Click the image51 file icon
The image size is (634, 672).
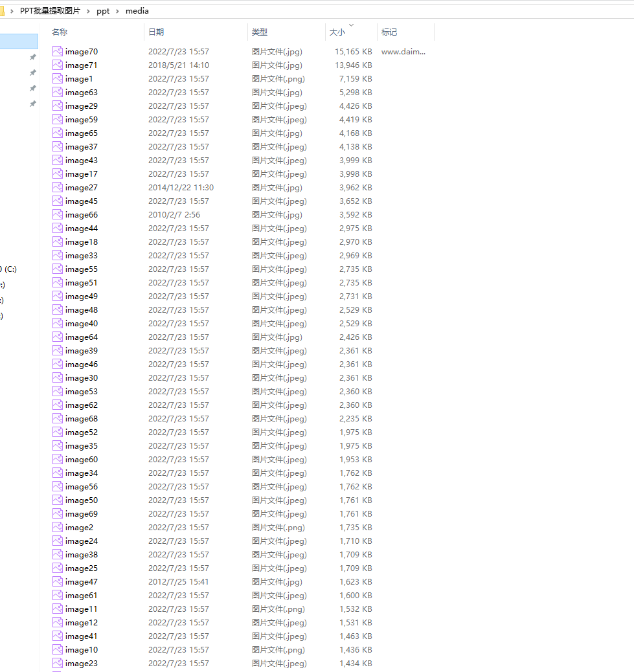[58, 283]
